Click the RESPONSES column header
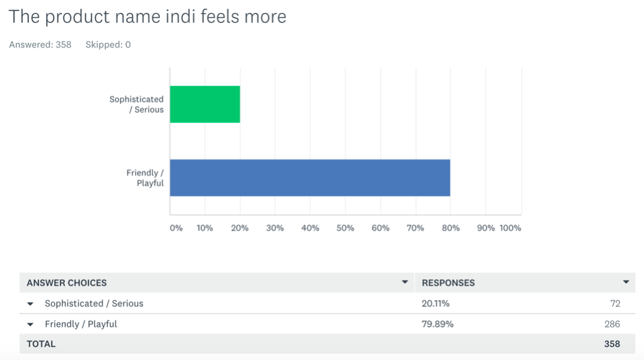The width and height of the screenshot is (644, 360). 448,283
